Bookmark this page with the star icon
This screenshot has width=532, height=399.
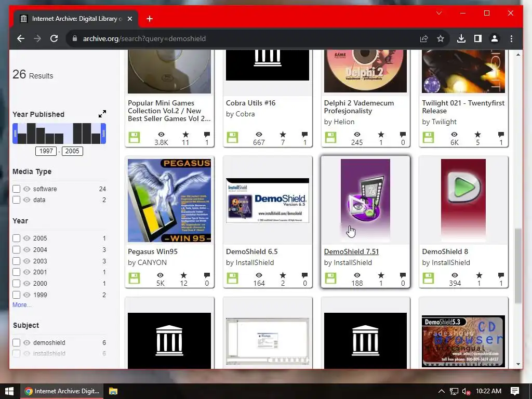pos(441,38)
